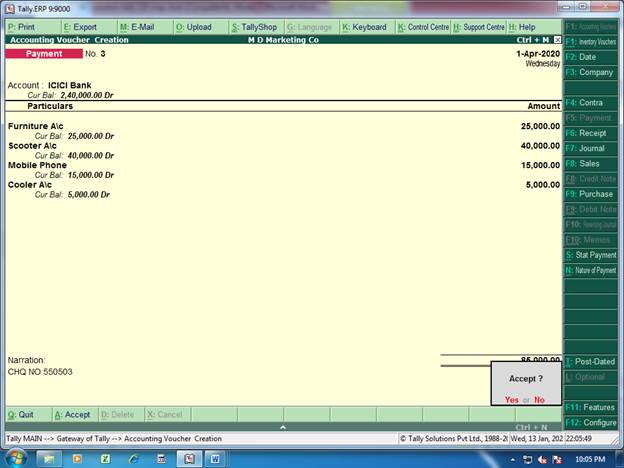Click the Quit button in bottom bar
The height and width of the screenshot is (468, 624).
[28, 415]
